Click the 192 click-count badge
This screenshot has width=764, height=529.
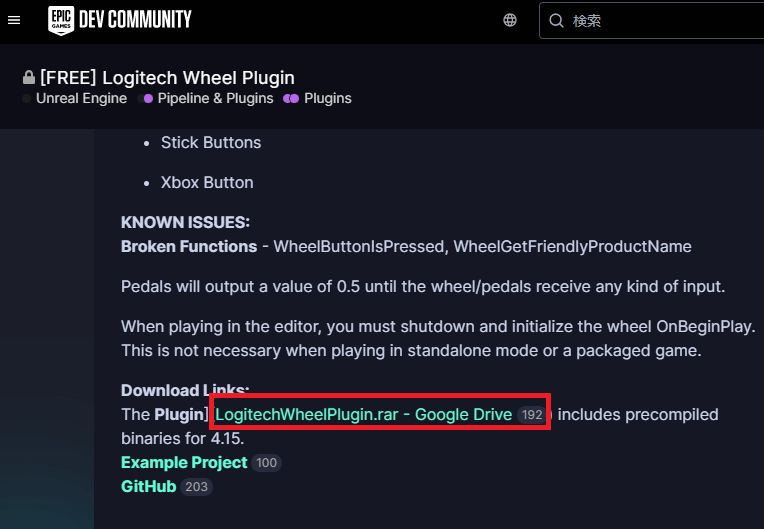click(532, 415)
